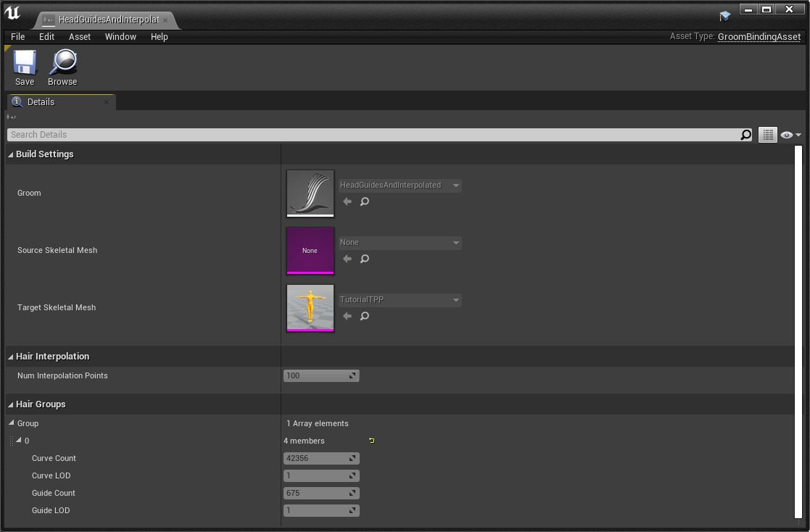Use selected asset arrow for Groom
The image size is (810, 532).
pos(347,201)
